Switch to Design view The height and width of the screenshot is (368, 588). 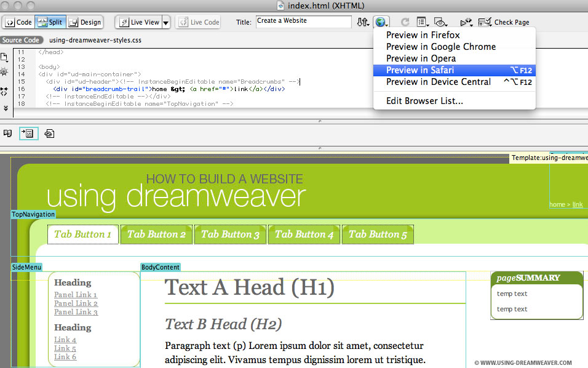pos(84,22)
